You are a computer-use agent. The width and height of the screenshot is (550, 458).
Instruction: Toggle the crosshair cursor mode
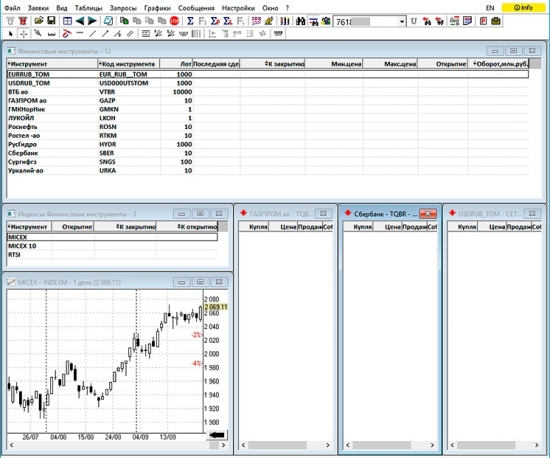(24, 34)
